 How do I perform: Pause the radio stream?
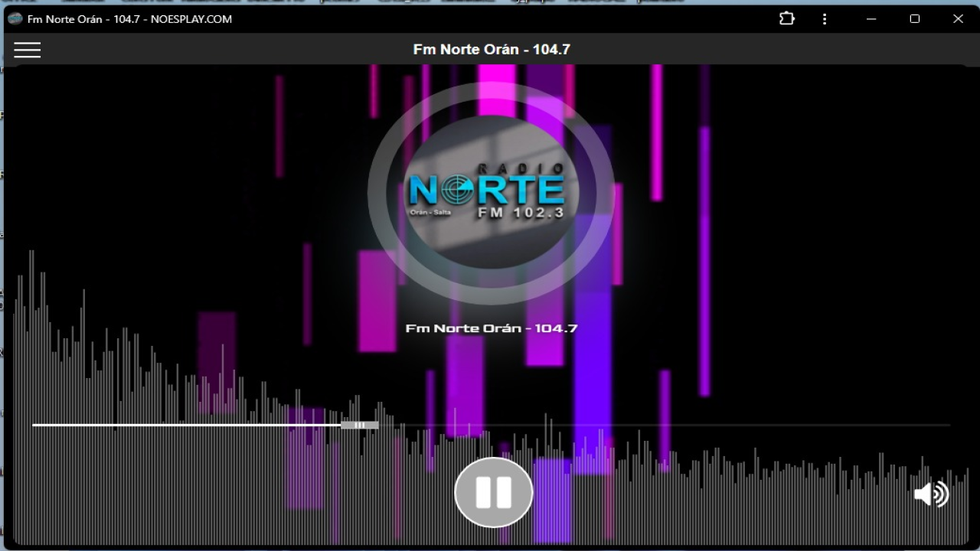point(493,493)
